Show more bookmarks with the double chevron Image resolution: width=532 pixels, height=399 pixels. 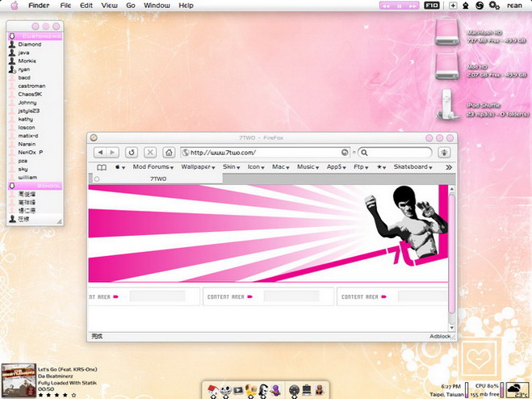click(449, 167)
